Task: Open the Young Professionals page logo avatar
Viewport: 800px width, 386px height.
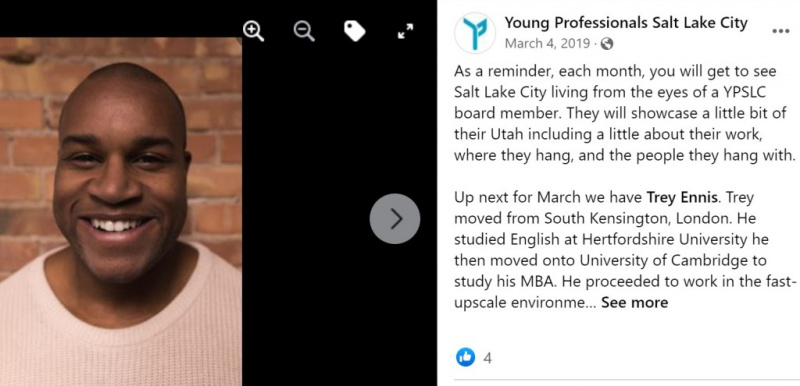Action: click(475, 33)
